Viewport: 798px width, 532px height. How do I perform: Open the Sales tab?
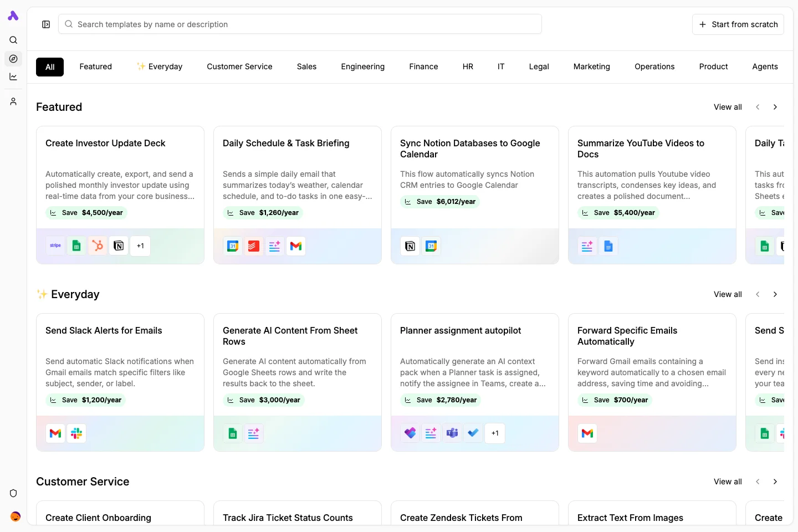(306, 66)
